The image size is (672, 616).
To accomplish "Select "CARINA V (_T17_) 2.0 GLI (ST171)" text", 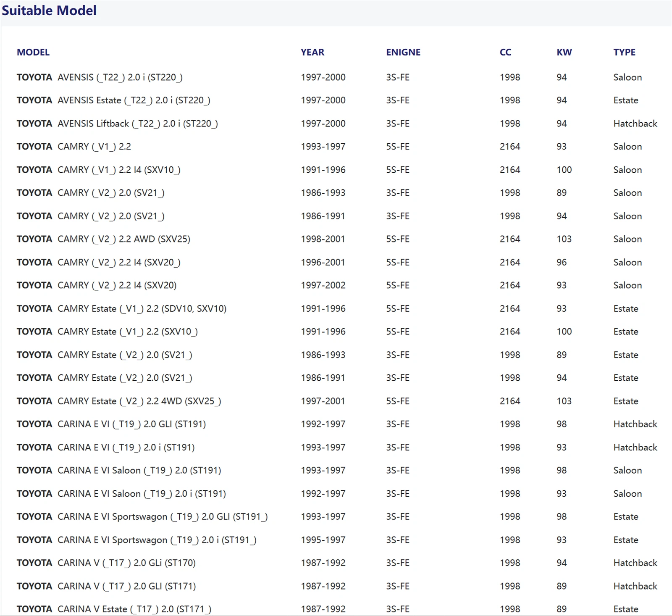I will [127, 586].
